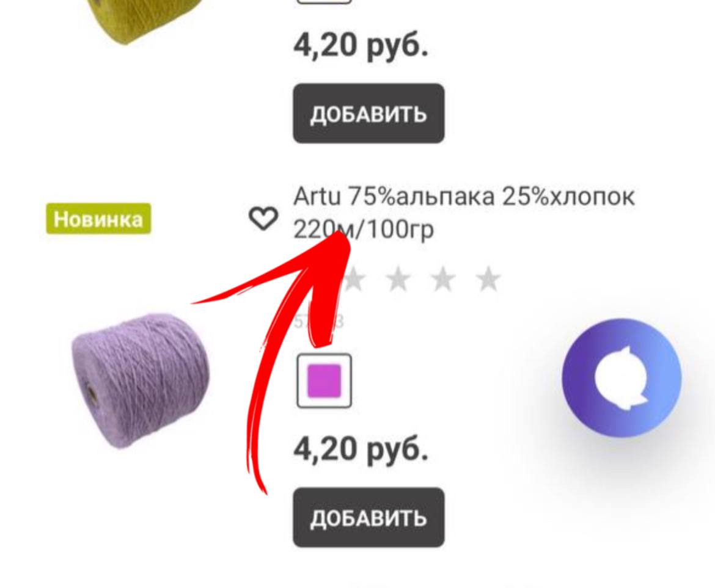Select the partially visible swatch at top edge
Screen dimensions: 715x588
click(324, 1)
